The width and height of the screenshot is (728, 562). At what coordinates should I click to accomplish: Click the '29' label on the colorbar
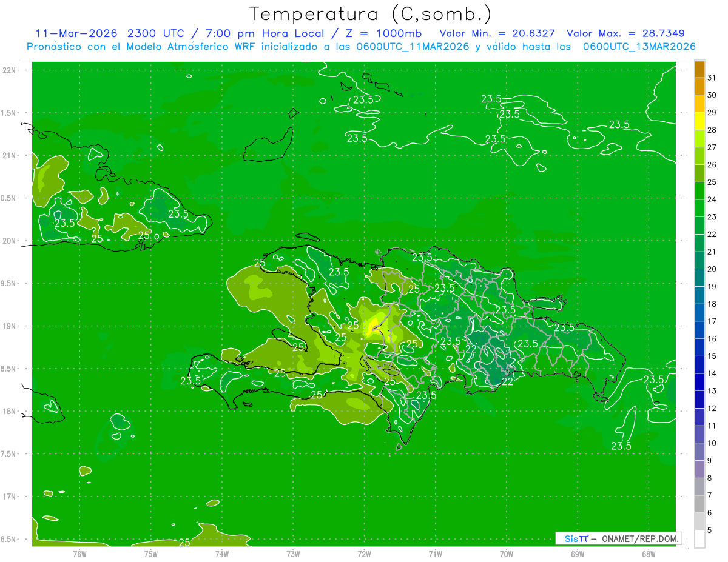(x=712, y=113)
